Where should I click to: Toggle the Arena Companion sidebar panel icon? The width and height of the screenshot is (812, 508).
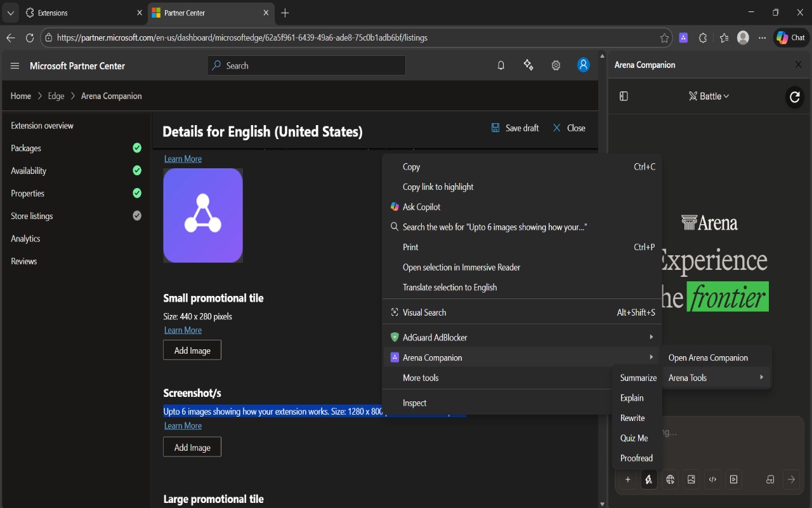[x=624, y=96]
